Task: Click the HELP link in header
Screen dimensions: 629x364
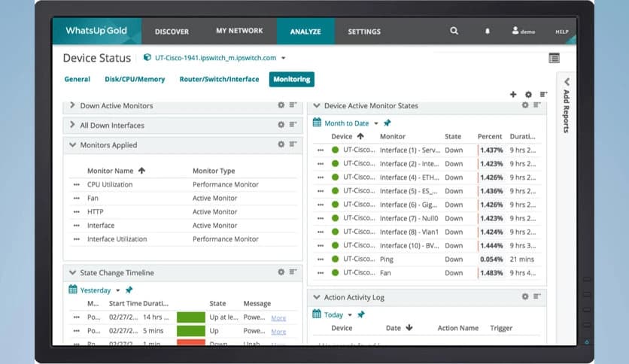Action: coord(561,32)
